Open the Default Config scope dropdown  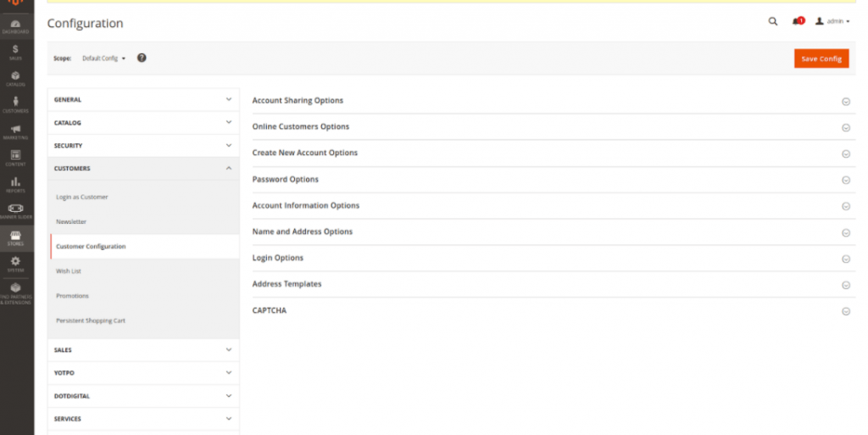103,59
